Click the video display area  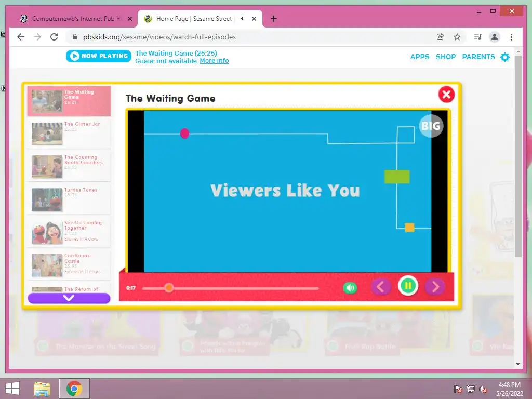(x=287, y=191)
